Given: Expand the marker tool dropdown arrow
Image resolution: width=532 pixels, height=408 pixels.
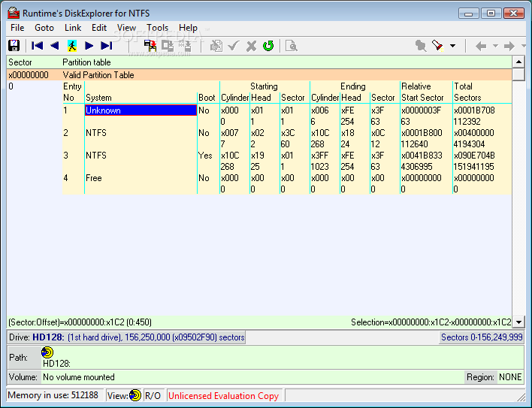Looking at the screenshot, I should [x=452, y=47].
